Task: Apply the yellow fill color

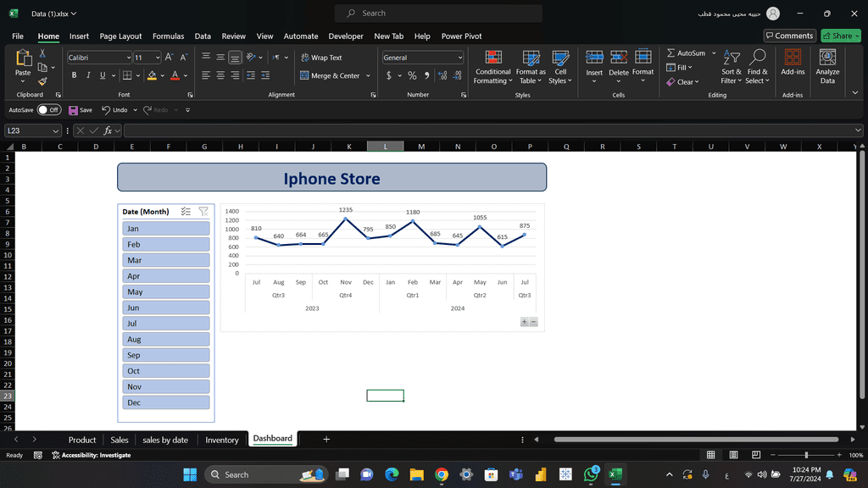Action: click(152, 75)
